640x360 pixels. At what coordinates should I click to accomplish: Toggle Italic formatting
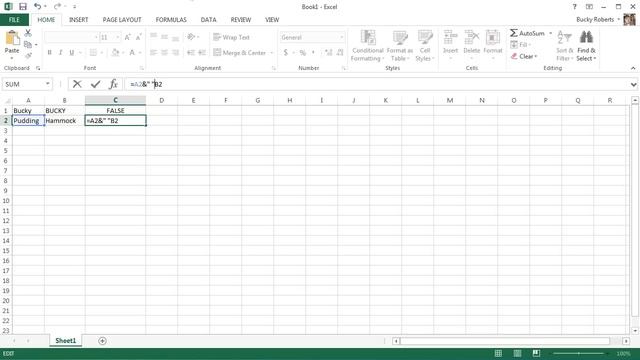click(x=60, y=53)
